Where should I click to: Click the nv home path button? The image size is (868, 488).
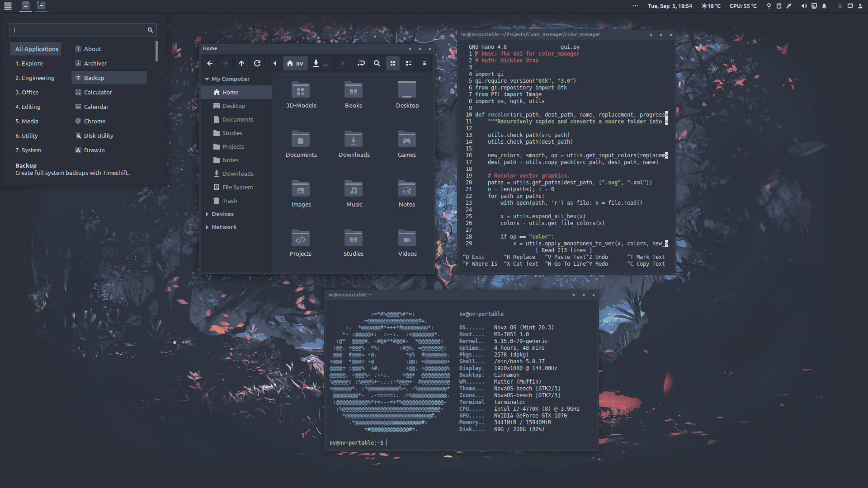point(295,63)
